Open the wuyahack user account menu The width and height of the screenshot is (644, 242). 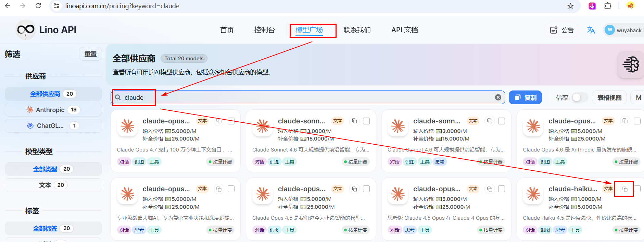pos(623,30)
